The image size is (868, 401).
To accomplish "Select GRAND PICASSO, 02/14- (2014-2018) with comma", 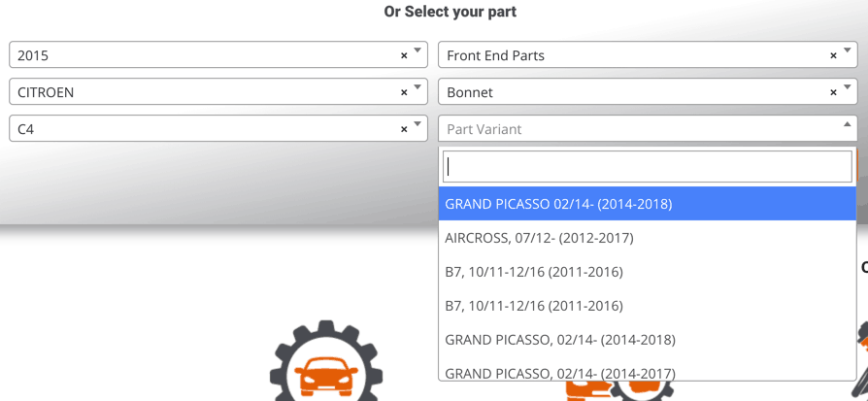I will click(x=648, y=340).
